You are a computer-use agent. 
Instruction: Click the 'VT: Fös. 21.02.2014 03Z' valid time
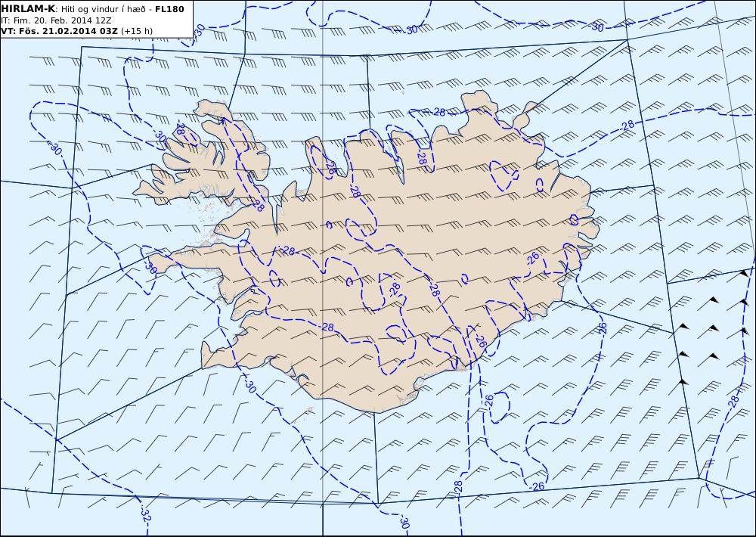pos(59,31)
